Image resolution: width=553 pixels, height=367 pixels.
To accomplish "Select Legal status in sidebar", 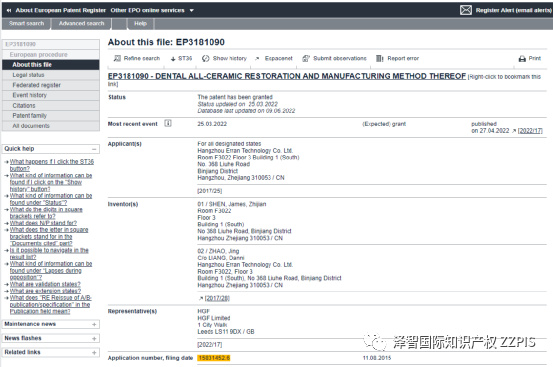I will (51, 75).
